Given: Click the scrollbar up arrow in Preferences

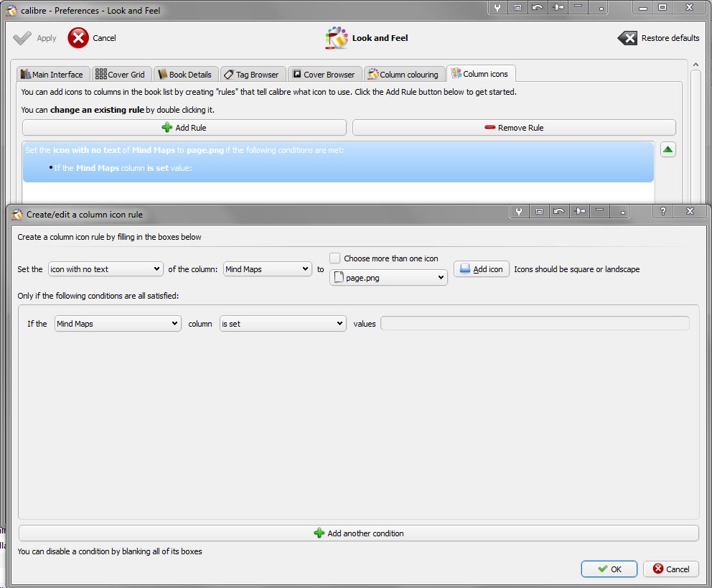Looking at the screenshot, I should 695,65.
